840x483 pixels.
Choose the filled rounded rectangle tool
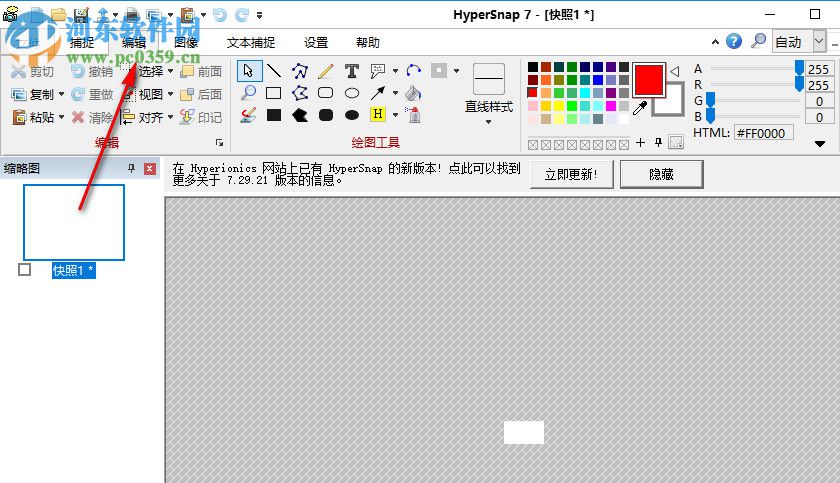326,115
